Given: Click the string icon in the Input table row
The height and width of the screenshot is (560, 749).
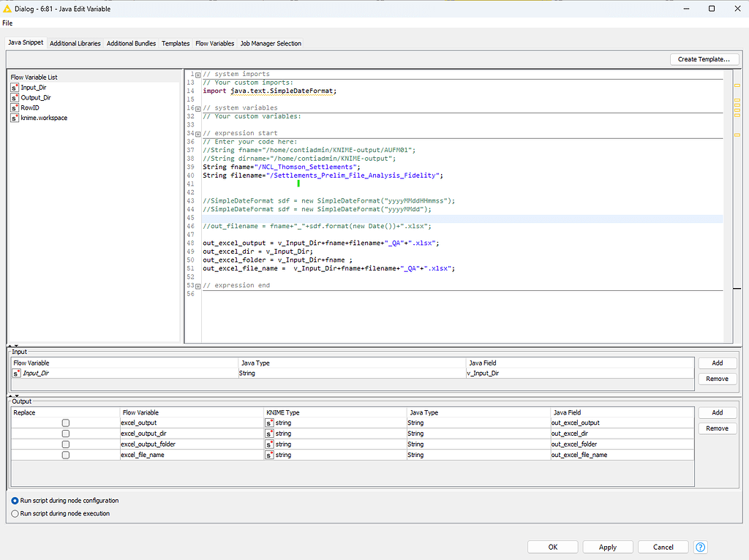Looking at the screenshot, I should click(x=18, y=374).
